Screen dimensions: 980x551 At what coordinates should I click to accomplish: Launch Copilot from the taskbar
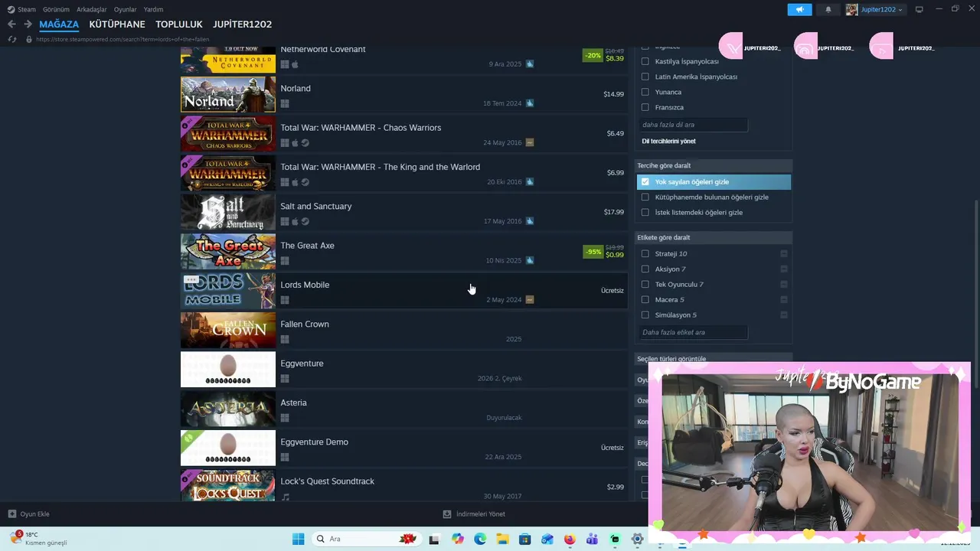click(x=458, y=539)
